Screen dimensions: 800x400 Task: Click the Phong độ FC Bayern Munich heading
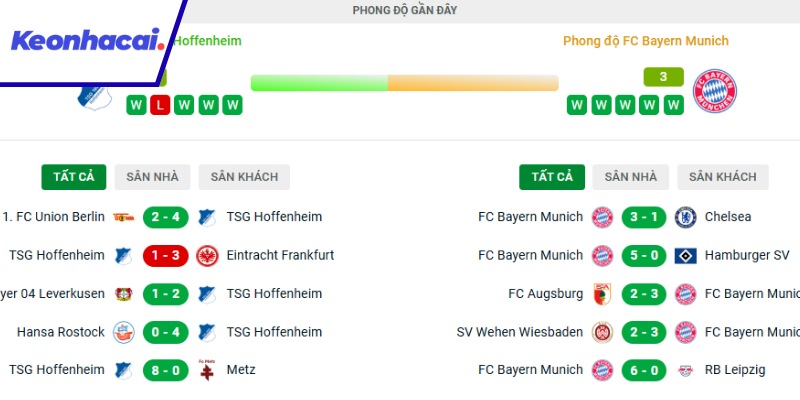645,41
